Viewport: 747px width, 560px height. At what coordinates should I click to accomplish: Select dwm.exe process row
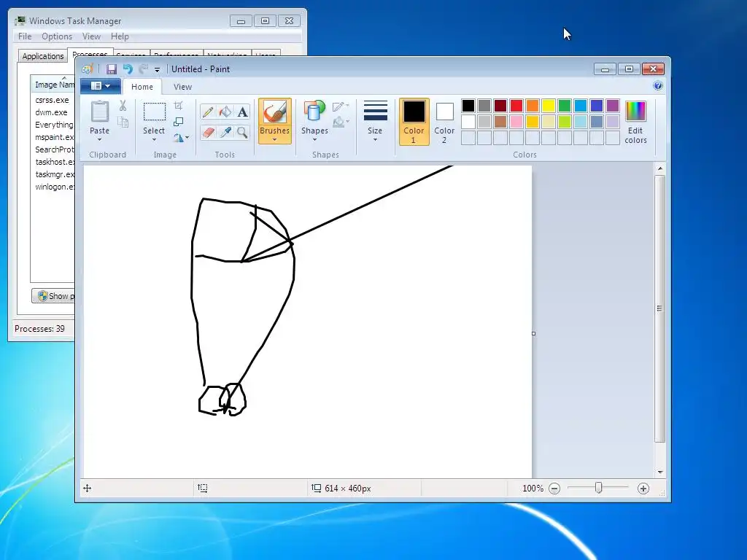[x=53, y=112]
